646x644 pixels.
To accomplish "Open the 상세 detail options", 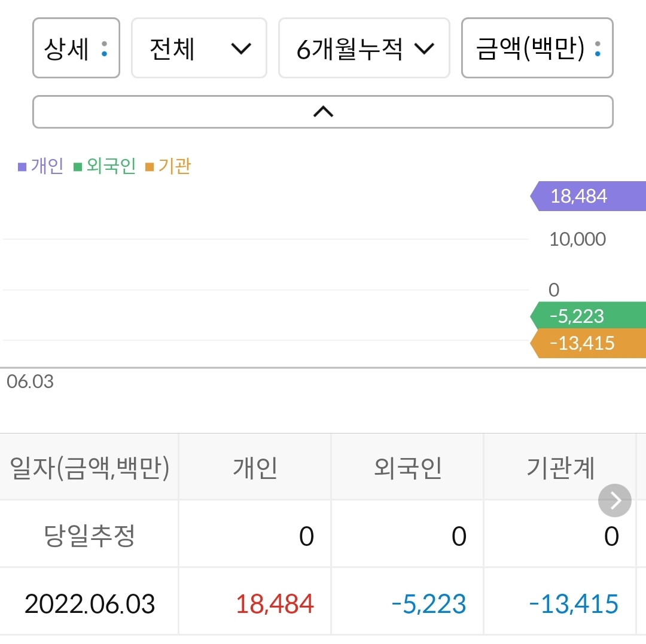I will click(x=76, y=48).
